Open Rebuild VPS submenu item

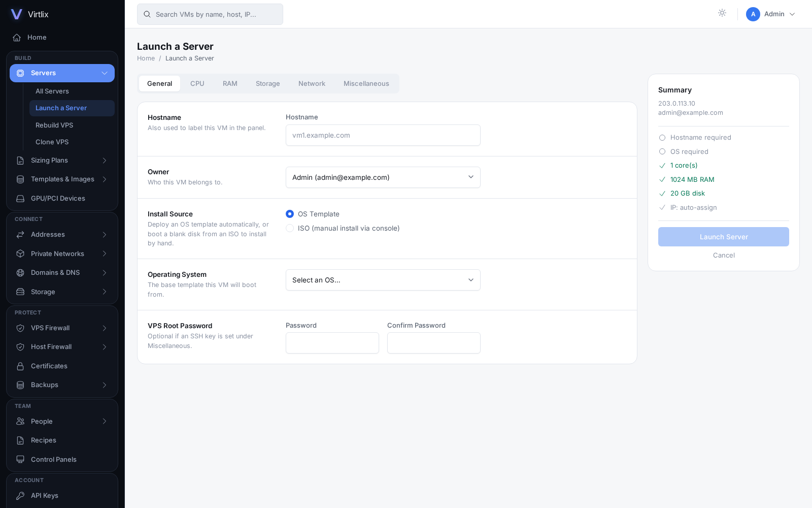click(72, 125)
